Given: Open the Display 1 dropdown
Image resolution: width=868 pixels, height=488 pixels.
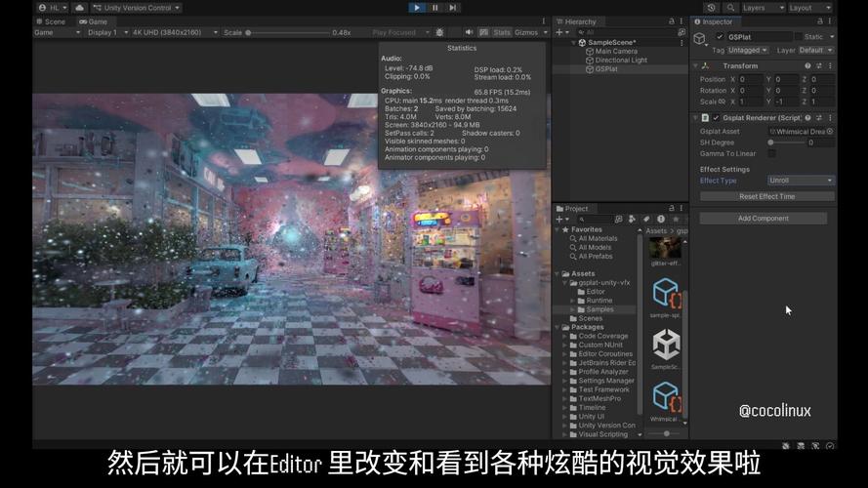Looking at the screenshot, I should coord(107,32).
